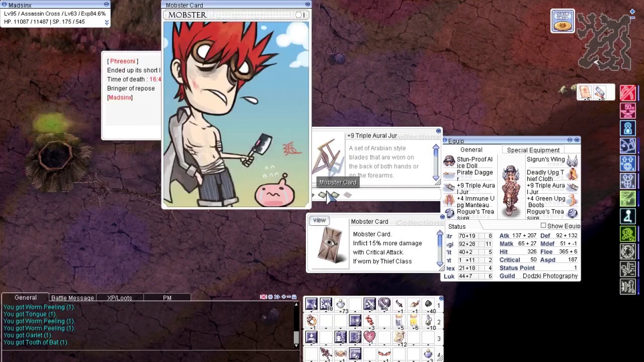Click the sitting figure status icon
The height and width of the screenshot is (362, 644).
[627, 216]
